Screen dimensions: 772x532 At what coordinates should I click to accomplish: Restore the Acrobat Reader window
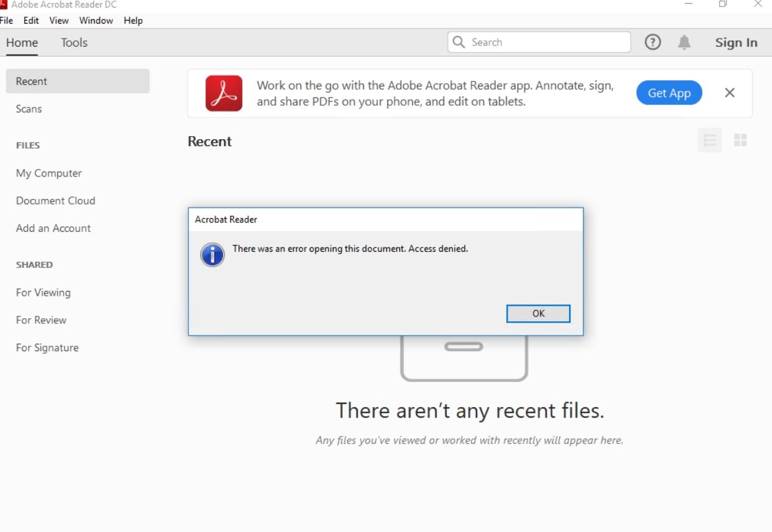[723, 4]
